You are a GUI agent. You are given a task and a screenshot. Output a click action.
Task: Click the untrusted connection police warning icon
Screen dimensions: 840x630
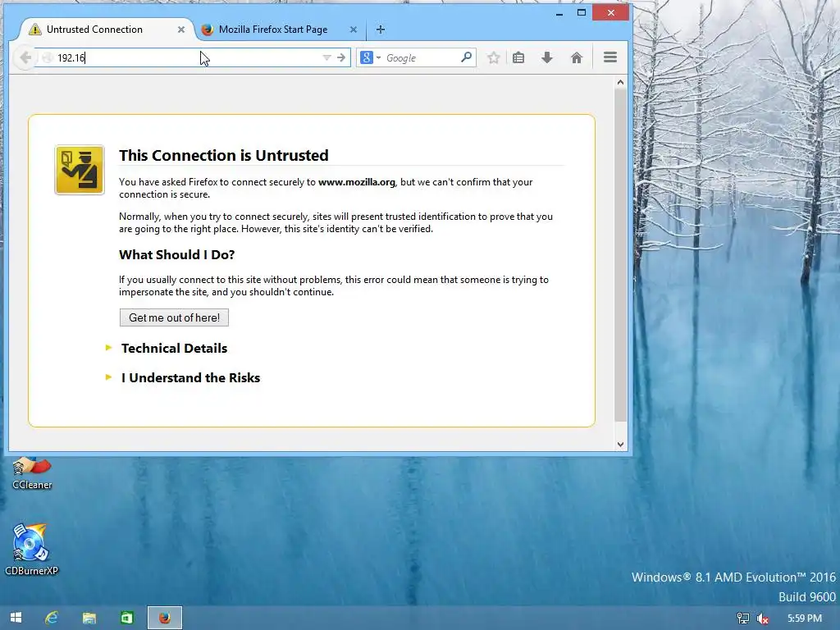(x=80, y=170)
